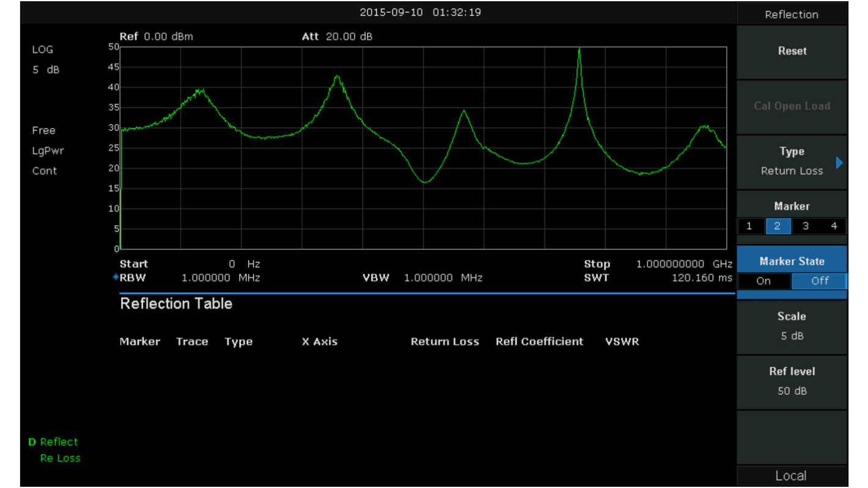This screenshot has width=868, height=488.
Task: Click the Type column header in table
Action: [238, 342]
